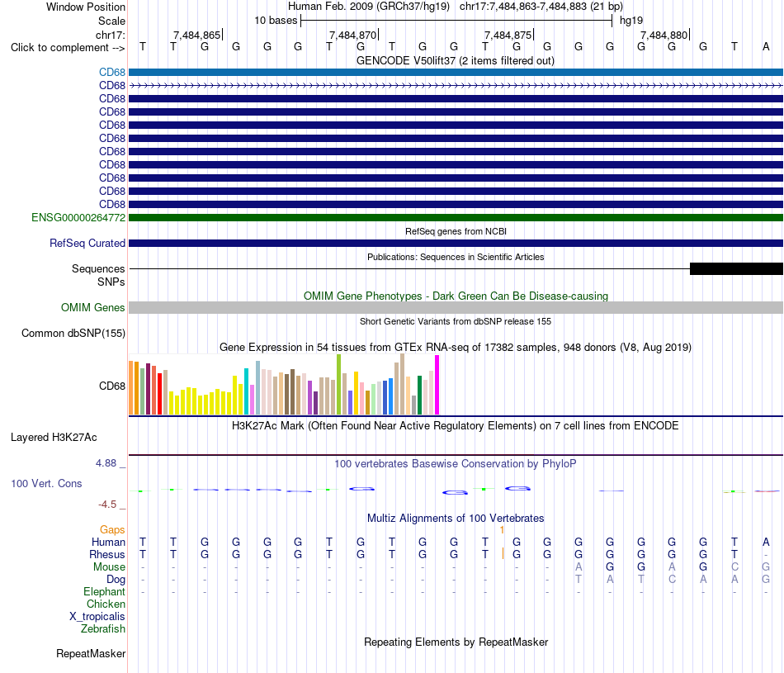Click the "RepeatMasker" track label
The image size is (784, 673).
click(x=91, y=653)
